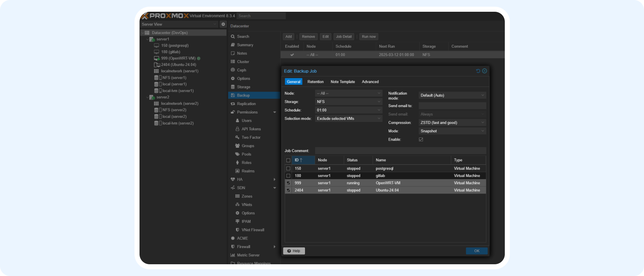Uncheck the VM 999 OpenWRT-VM row checkbox
Viewport: 644px width, 276px height.
(x=288, y=183)
